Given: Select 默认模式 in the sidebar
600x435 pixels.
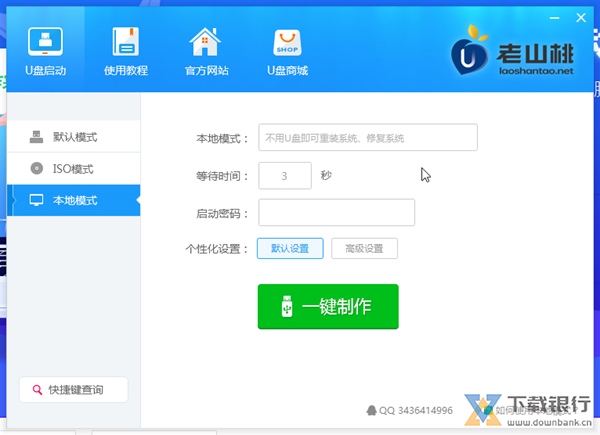Looking at the screenshot, I should coord(73,137).
